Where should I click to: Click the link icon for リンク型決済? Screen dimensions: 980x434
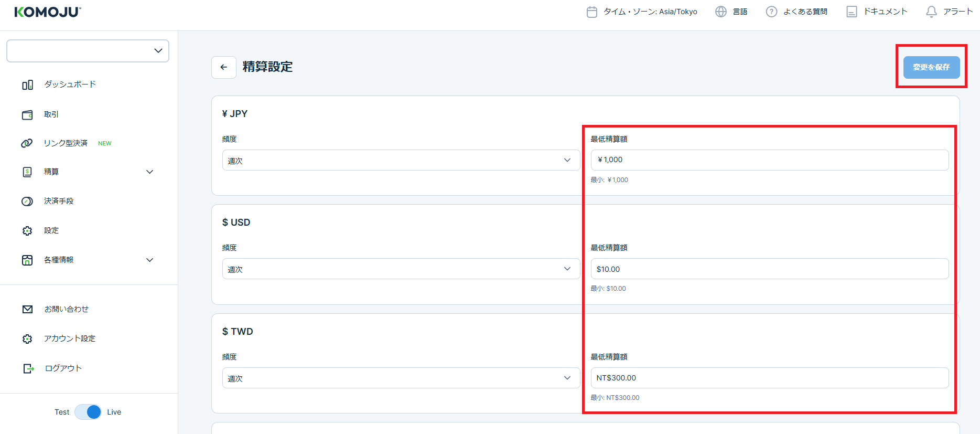click(x=27, y=143)
